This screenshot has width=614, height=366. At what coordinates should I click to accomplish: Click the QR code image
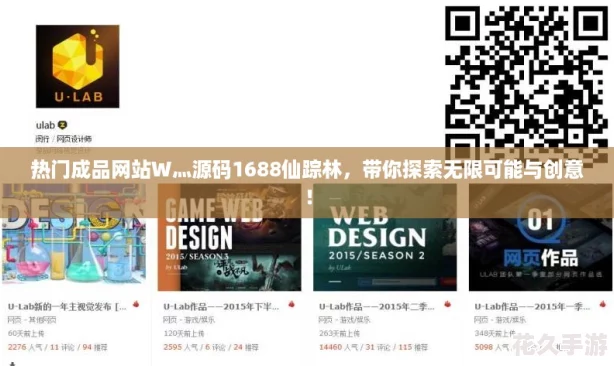(x=526, y=78)
